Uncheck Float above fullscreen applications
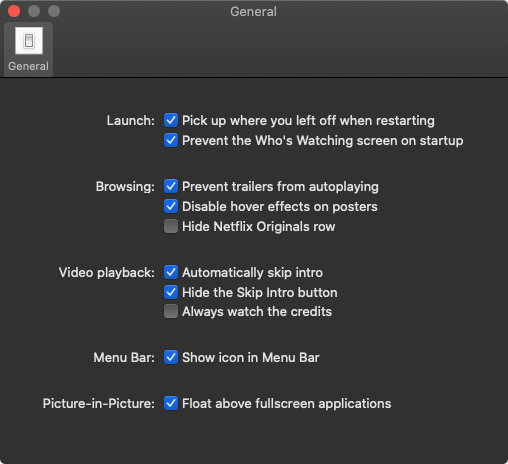Image resolution: width=508 pixels, height=464 pixels. point(171,403)
